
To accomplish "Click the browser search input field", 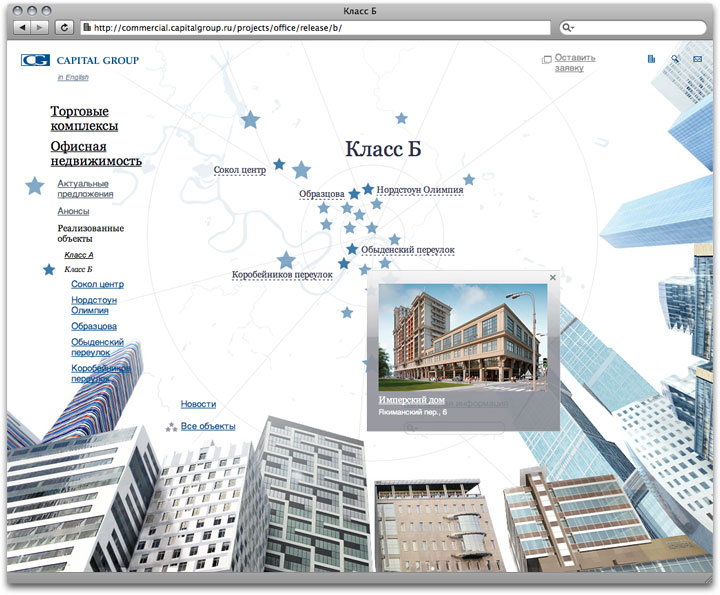I will pos(633,28).
